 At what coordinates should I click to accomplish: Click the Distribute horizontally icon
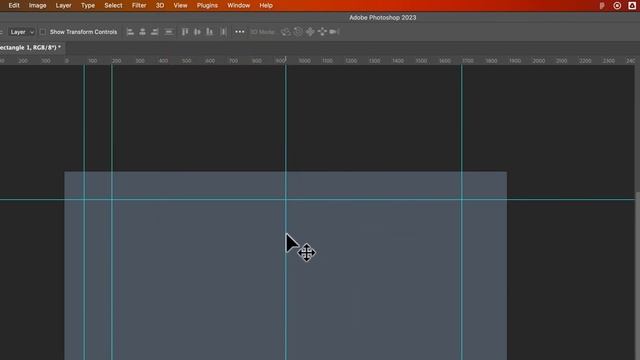pyautogui.click(x=223, y=32)
